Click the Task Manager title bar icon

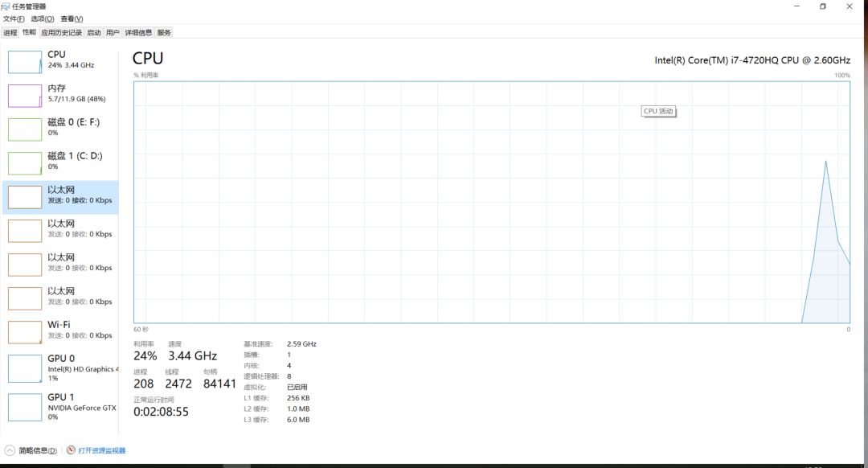(x=6, y=6)
